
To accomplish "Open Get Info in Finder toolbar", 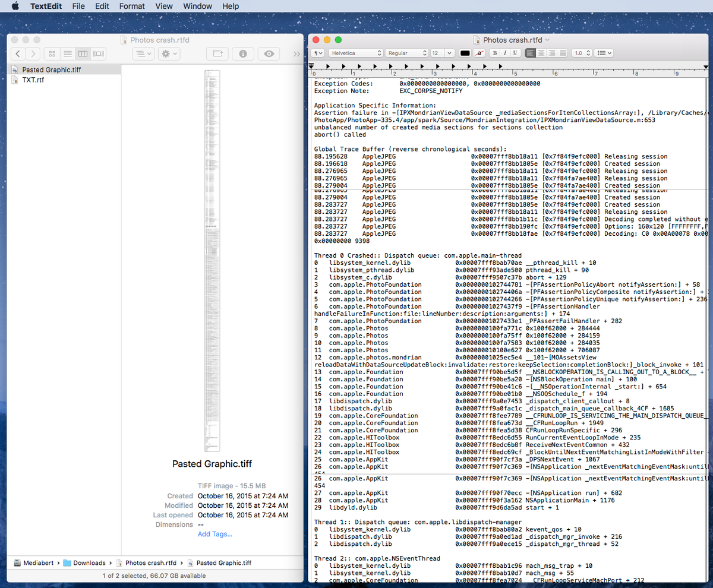I will 243,53.
